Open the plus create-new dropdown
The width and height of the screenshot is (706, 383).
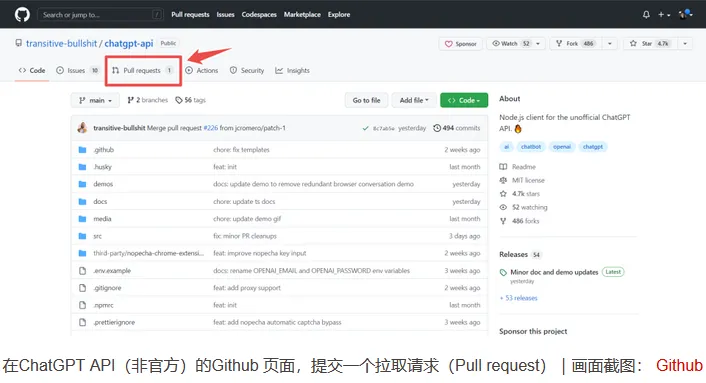pos(664,14)
